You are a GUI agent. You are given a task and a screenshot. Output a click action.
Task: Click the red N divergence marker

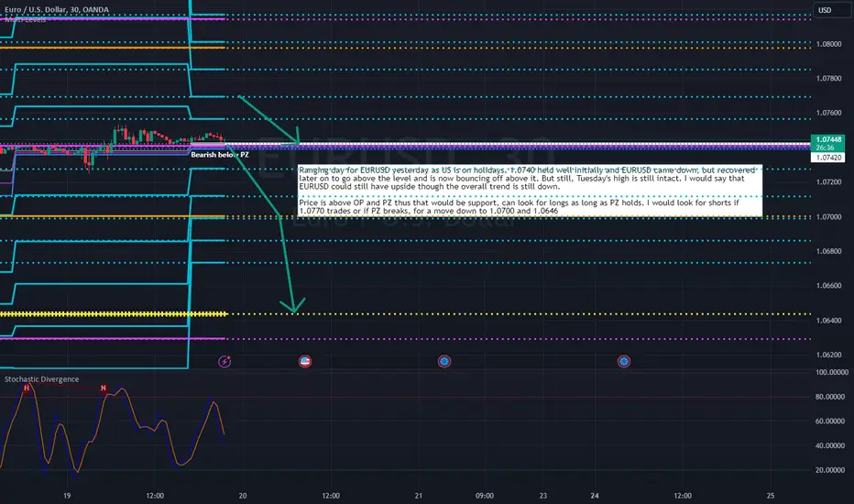point(104,388)
